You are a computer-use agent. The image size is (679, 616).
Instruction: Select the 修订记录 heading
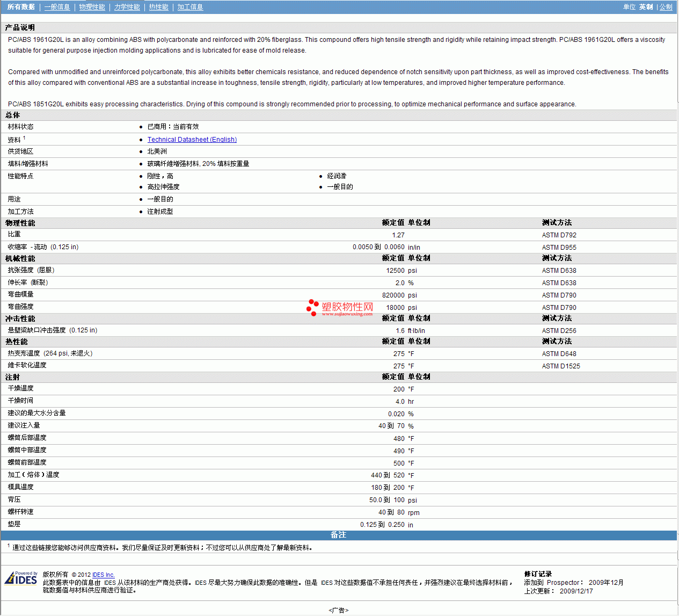click(538, 574)
